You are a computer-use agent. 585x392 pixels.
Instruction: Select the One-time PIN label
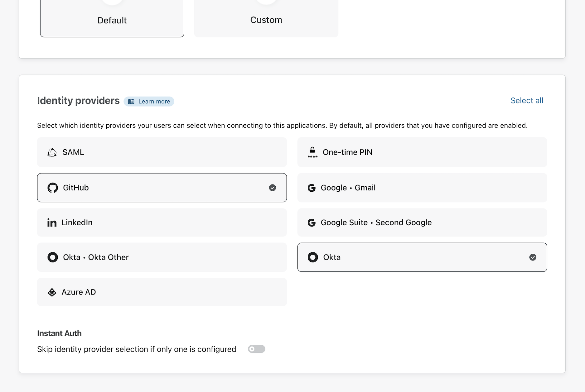pos(347,152)
